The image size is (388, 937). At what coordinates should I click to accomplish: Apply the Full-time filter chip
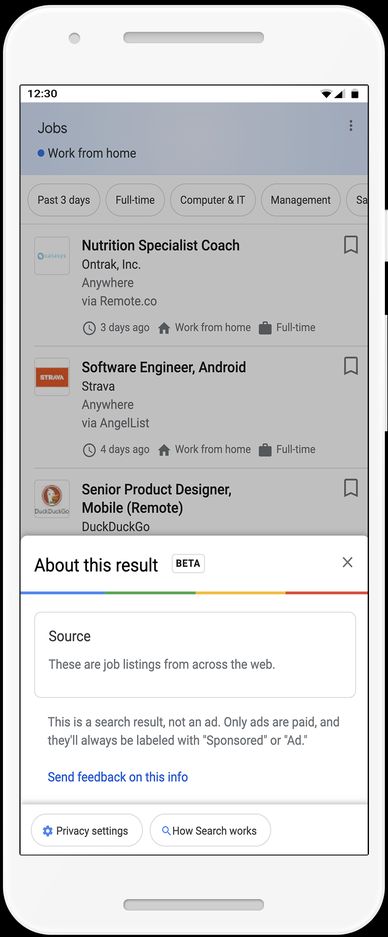135,200
